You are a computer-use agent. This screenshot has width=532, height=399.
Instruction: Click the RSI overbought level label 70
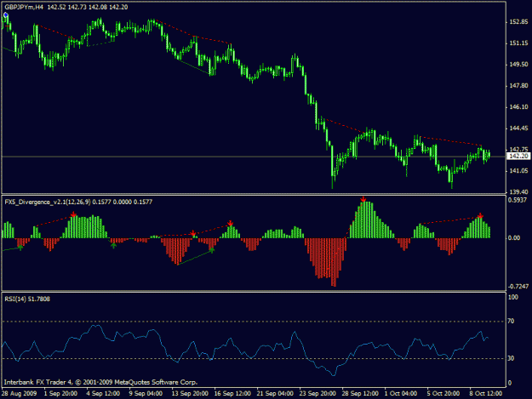tap(511, 321)
